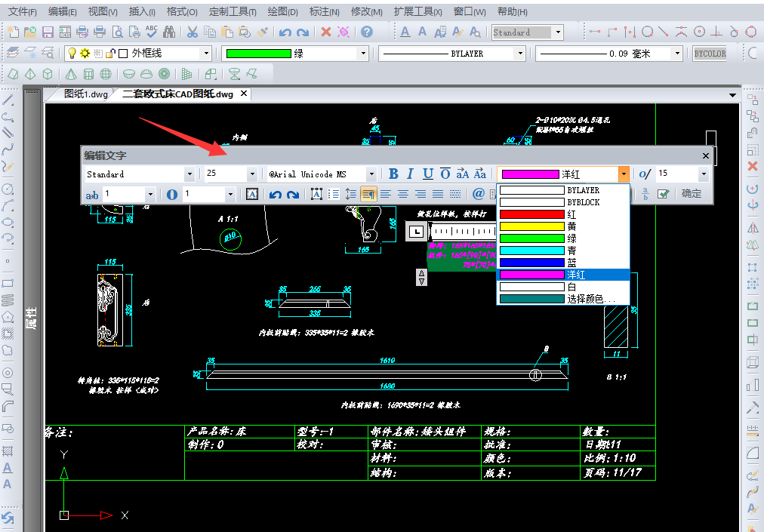Click the scissors cut icon
The image size is (764, 532).
(193, 32)
